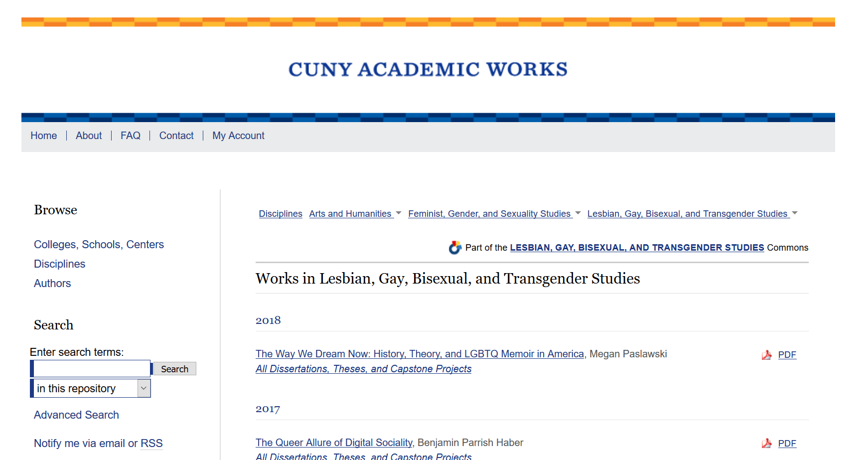Viewport: 868px width, 460px height.
Task: Click the 'Works in Lesbian, Gay, Bisexual, and Transgender Studies' heading
Action: pyautogui.click(x=448, y=279)
